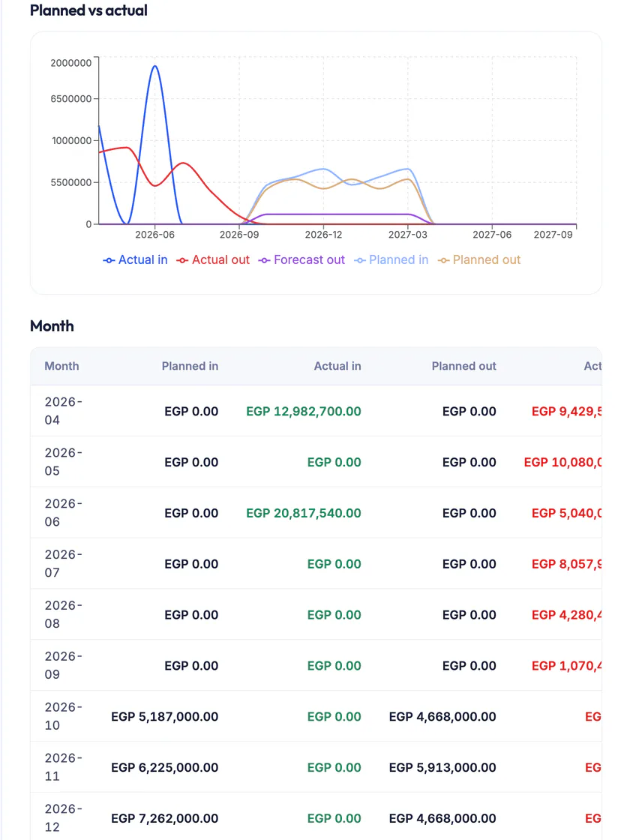
Task: Click the 2027-03 x-axis label on chart
Action: click(x=408, y=235)
